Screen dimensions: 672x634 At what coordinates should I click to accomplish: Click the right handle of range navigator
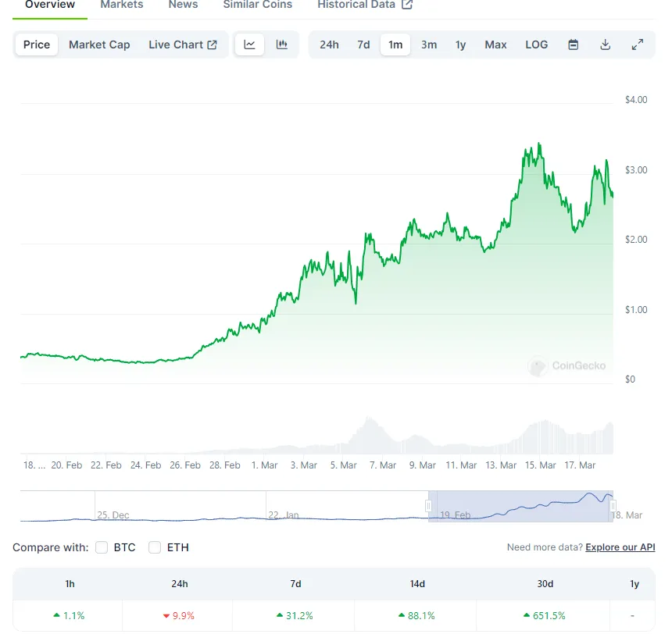(613, 506)
